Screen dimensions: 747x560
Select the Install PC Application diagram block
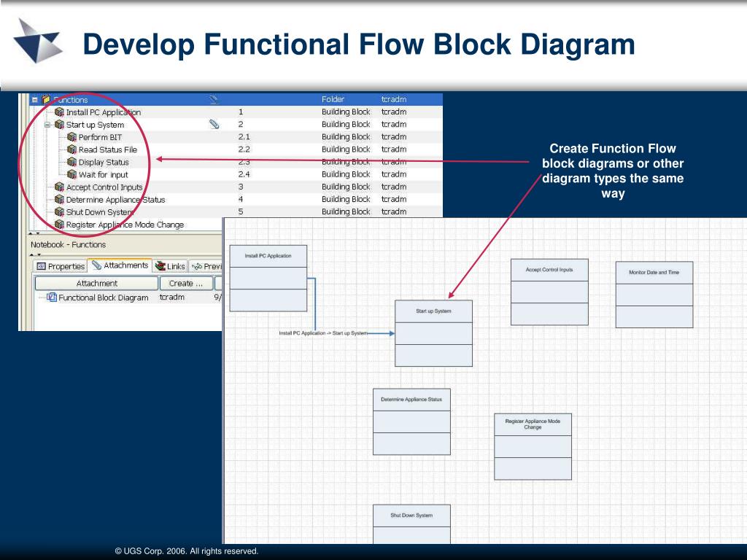268,278
